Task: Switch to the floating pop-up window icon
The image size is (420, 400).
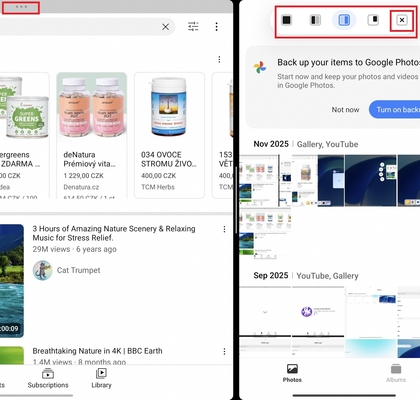Action: pyautogui.click(x=373, y=20)
